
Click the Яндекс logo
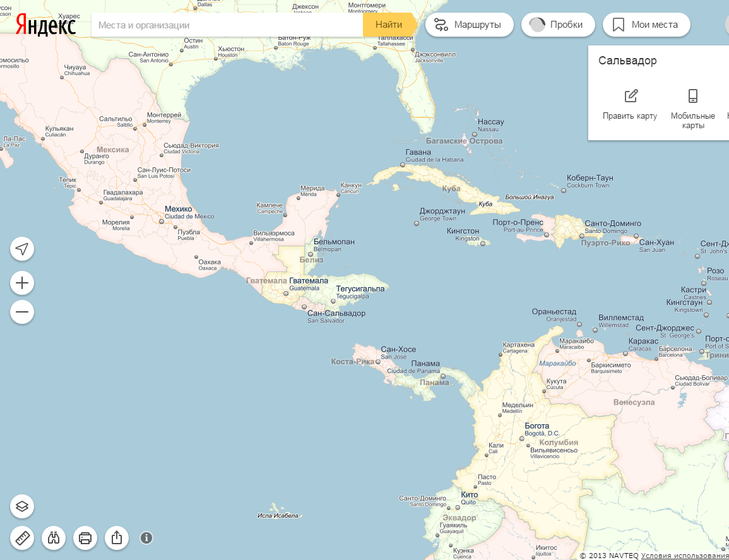(45, 25)
